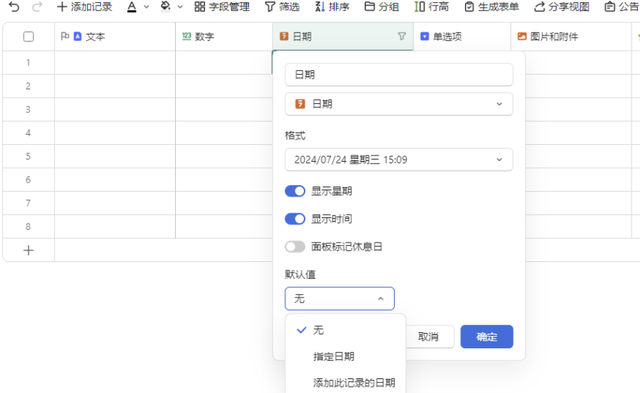Toggle off 显示时间 switch
Image resolution: width=640 pixels, height=393 pixels.
point(295,219)
